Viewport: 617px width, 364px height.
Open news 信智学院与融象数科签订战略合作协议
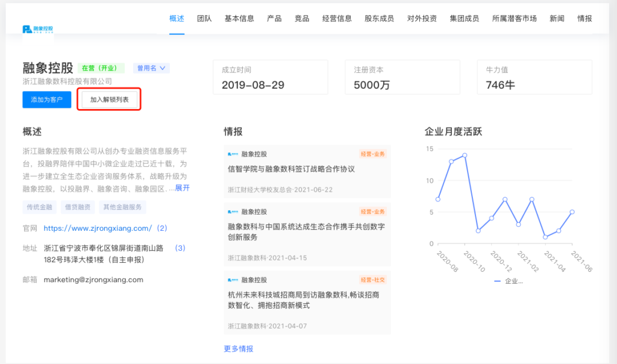pos(291,169)
